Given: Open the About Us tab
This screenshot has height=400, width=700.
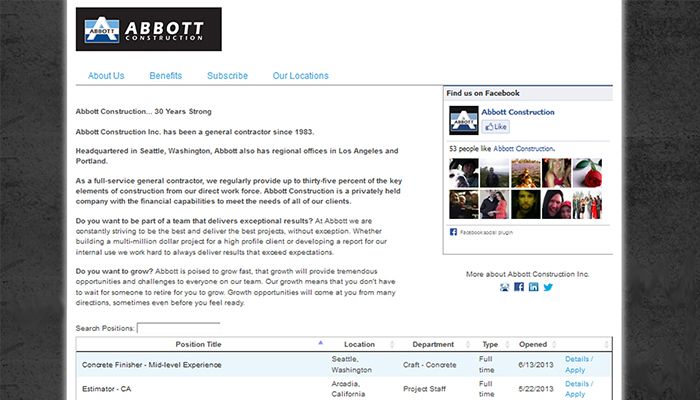Looking at the screenshot, I should point(106,76).
